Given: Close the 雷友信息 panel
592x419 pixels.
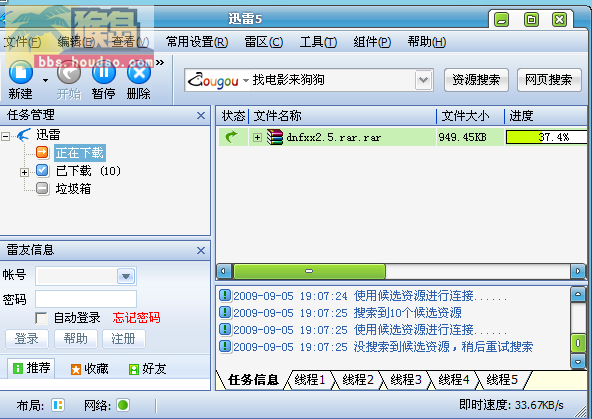Looking at the screenshot, I should (201, 250).
